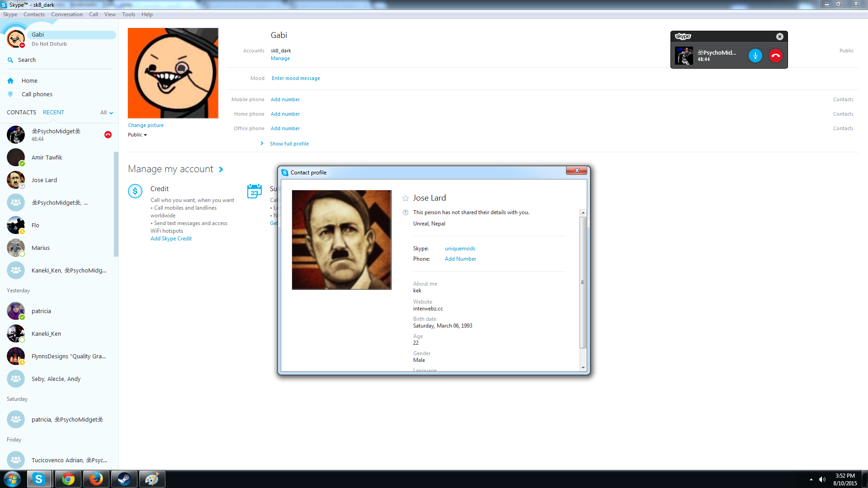The height and width of the screenshot is (488, 868).
Task: Open the Call phones dial pad icon
Action: (x=10, y=94)
